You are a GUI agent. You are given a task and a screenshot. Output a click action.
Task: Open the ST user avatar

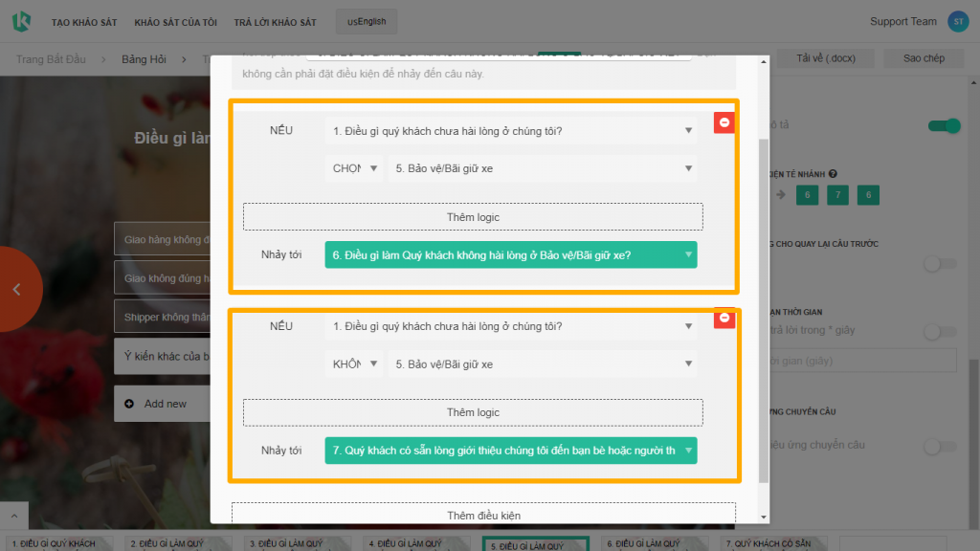[x=958, y=21]
